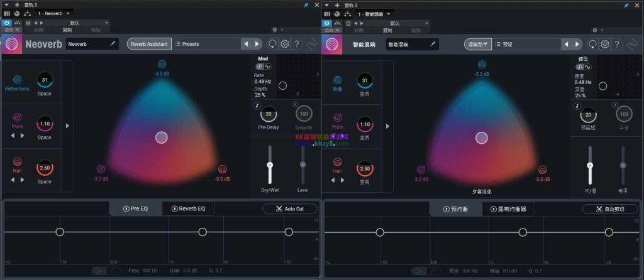644x280 pixels.
Task: Click the 复制 button in 音轨 2 window
Action: [67, 30]
